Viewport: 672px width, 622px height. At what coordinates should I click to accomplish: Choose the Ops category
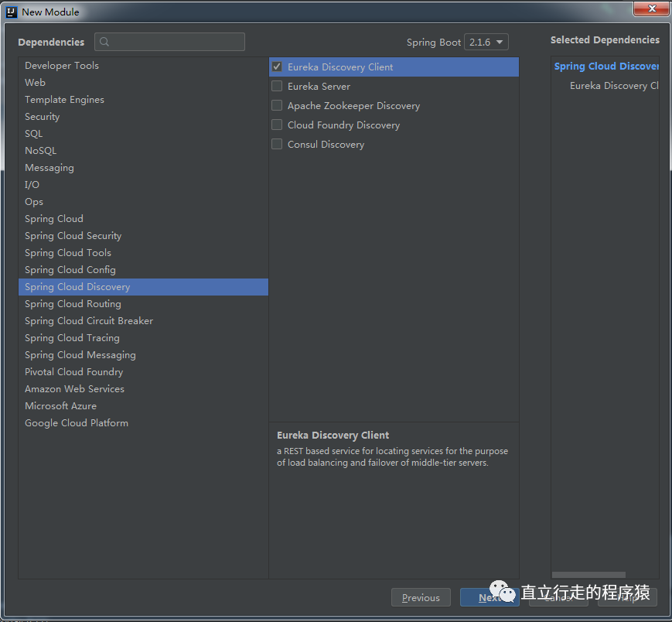click(x=143, y=201)
